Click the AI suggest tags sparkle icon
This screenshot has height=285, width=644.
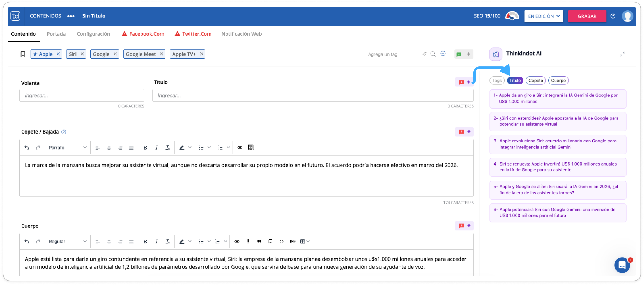tap(424, 54)
